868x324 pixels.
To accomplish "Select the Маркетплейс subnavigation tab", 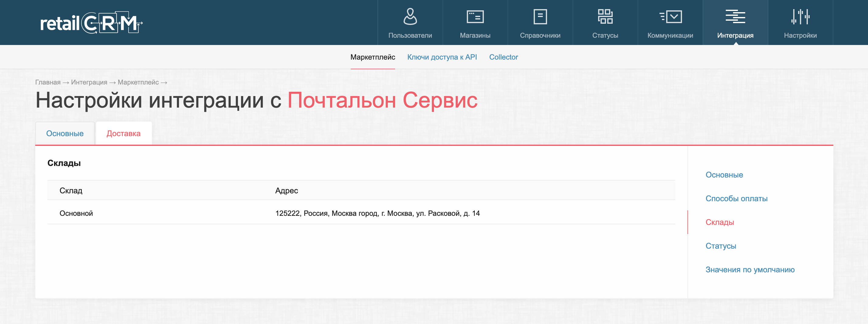I will [x=373, y=57].
